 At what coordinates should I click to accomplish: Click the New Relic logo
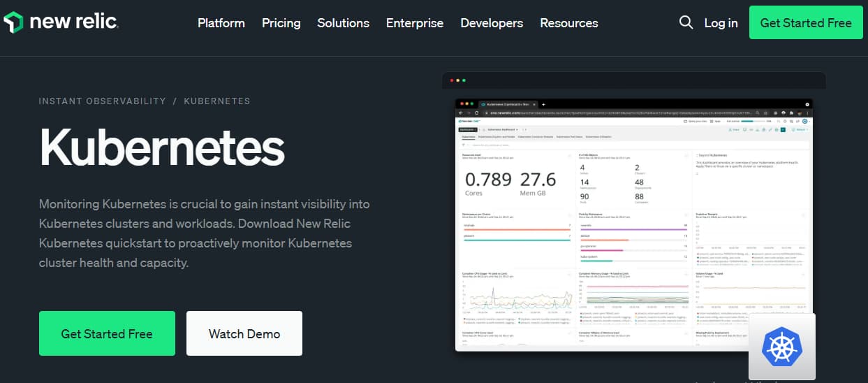pyautogui.click(x=61, y=22)
